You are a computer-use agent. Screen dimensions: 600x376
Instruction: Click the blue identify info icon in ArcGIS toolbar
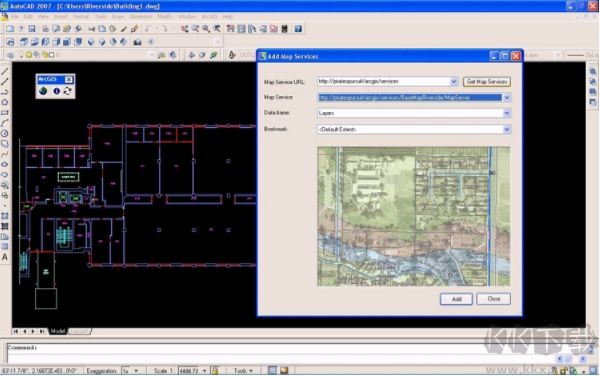point(57,91)
